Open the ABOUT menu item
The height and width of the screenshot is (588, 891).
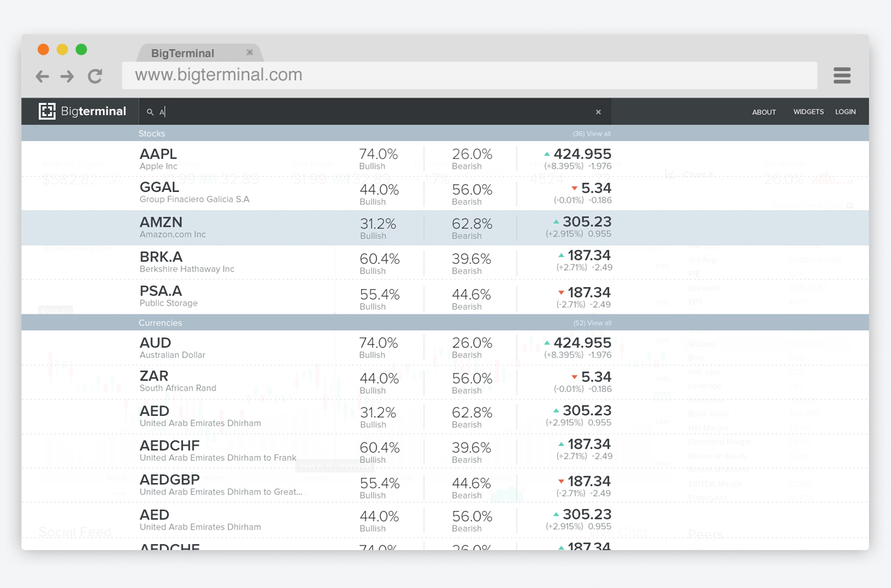click(764, 112)
